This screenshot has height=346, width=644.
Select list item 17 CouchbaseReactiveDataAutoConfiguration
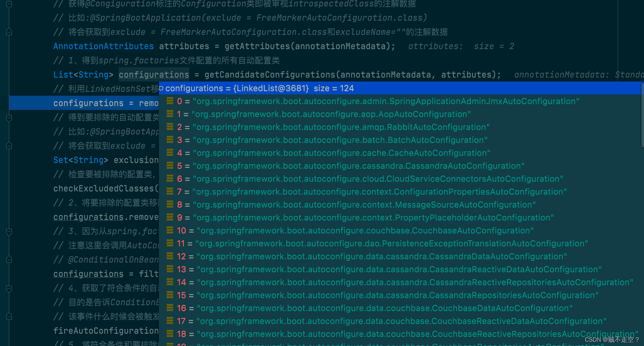[x=400, y=321]
